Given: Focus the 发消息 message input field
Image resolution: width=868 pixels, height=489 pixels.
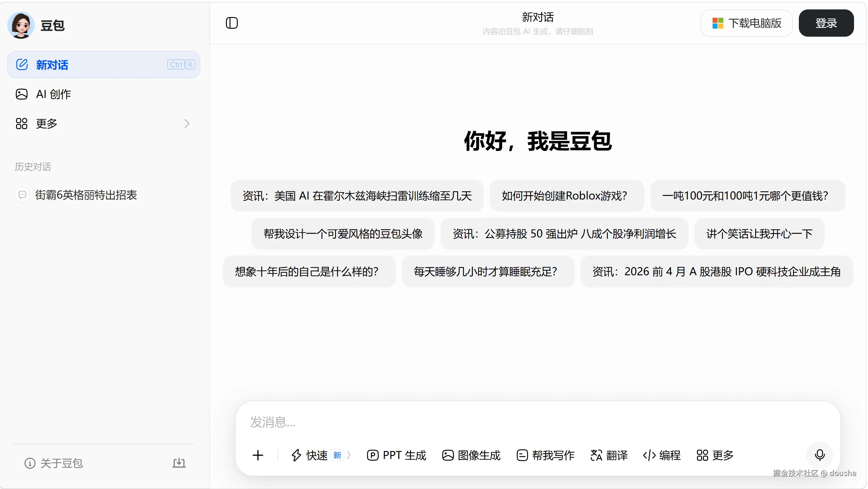Looking at the screenshot, I should coord(537,422).
